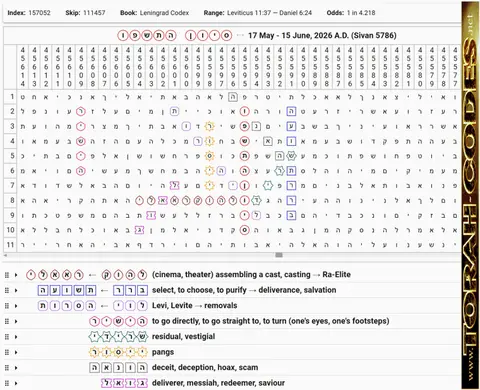Click the 'Skip: 111457' value

pyautogui.click(x=85, y=13)
